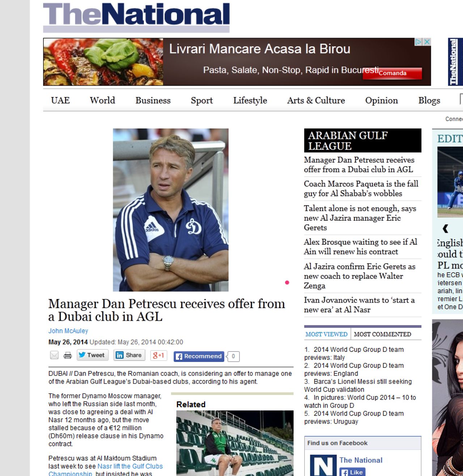
Task: Click The National Facebook profile logo
Action: point(323,465)
